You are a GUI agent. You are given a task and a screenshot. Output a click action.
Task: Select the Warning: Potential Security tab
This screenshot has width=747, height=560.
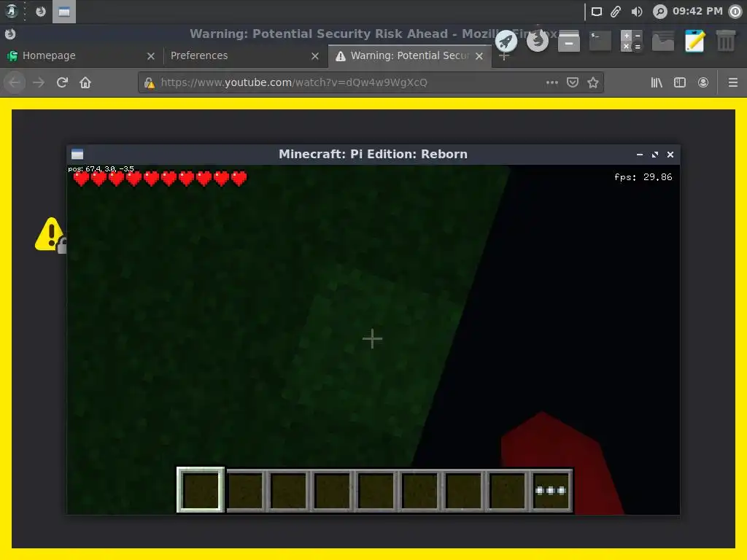pos(410,55)
